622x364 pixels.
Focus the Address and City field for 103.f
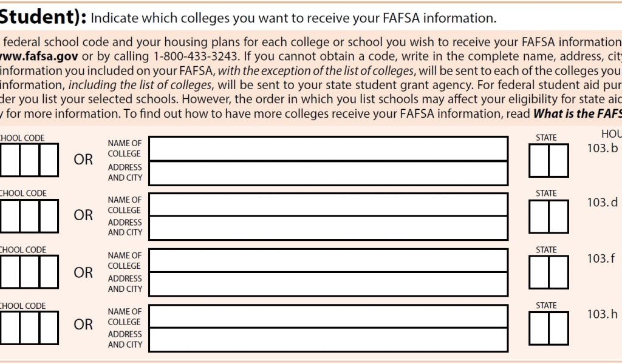click(x=328, y=284)
